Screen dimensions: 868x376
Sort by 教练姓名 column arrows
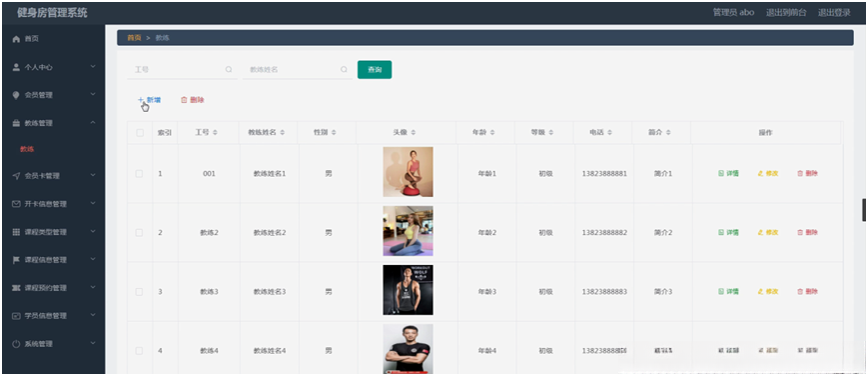pos(283,133)
